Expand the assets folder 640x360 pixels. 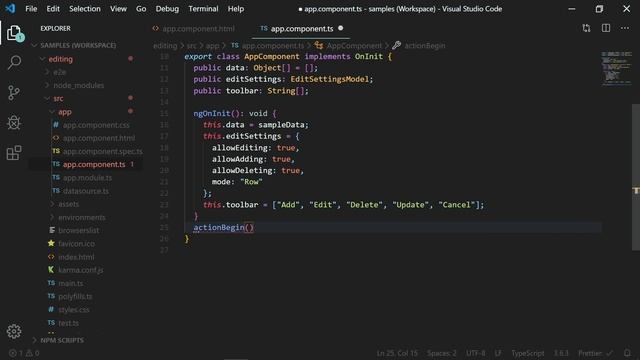pos(68,204)
